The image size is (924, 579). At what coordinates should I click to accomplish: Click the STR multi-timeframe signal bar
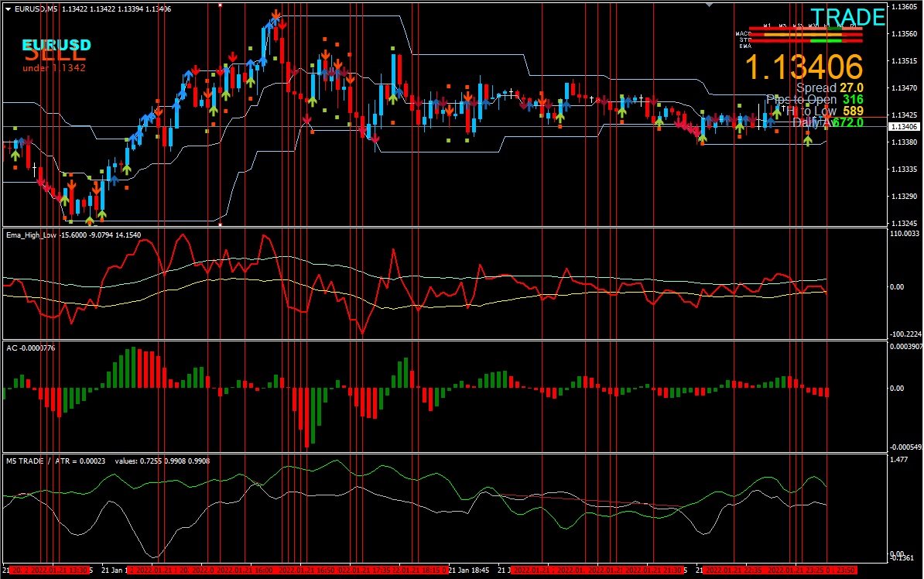(x=806, y=41)
